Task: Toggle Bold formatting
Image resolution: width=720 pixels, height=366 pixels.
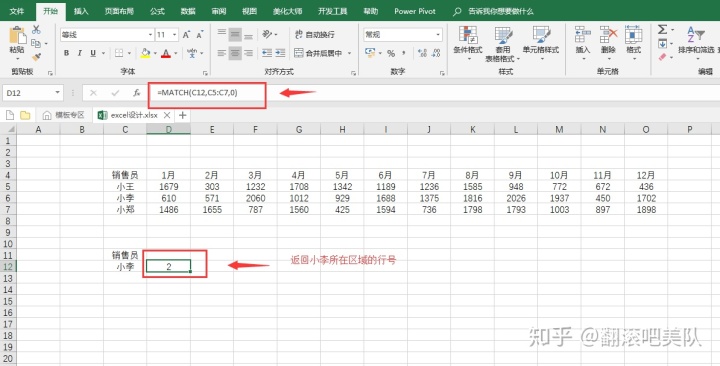Action: (67, 53)
